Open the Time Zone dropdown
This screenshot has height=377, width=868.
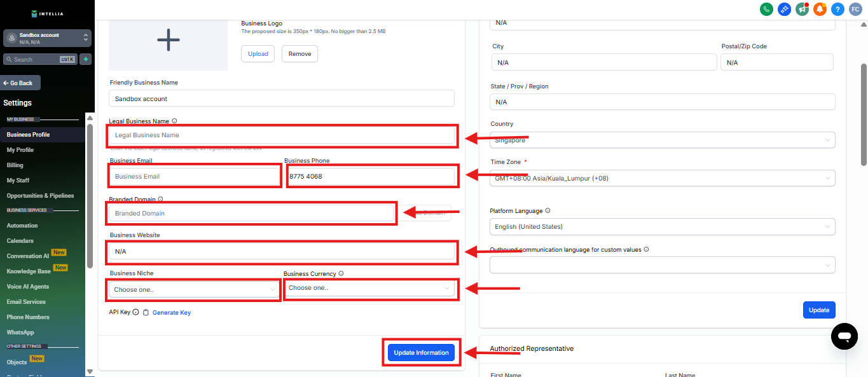tap(662, 179)
